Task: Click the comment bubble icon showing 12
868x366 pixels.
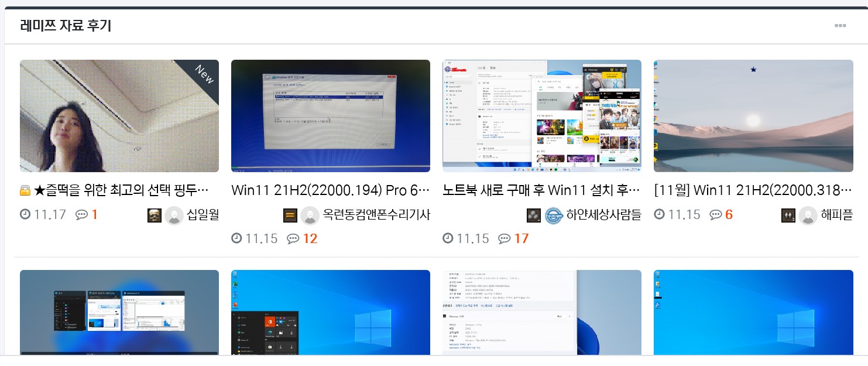Action: 293,238
